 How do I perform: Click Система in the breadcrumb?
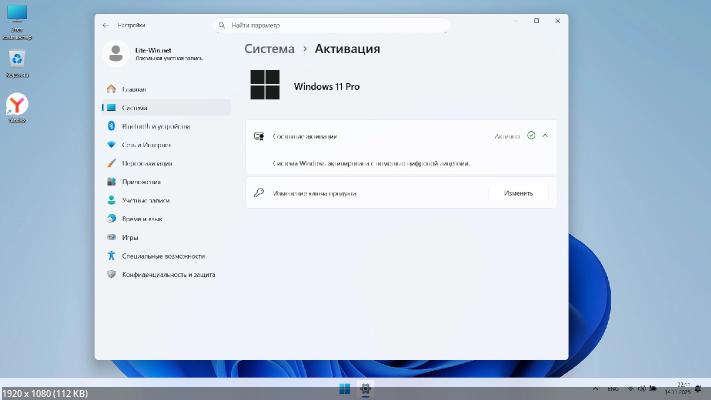pyautogui.click(x=269, y=48)
